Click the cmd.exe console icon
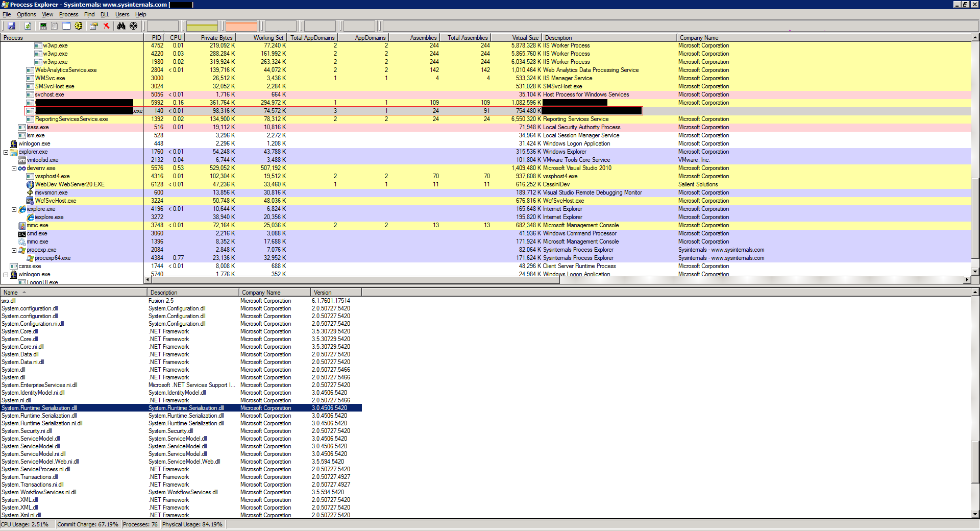Screen dimensions: 980x531 pyautogui.click(x=22, y=233)
